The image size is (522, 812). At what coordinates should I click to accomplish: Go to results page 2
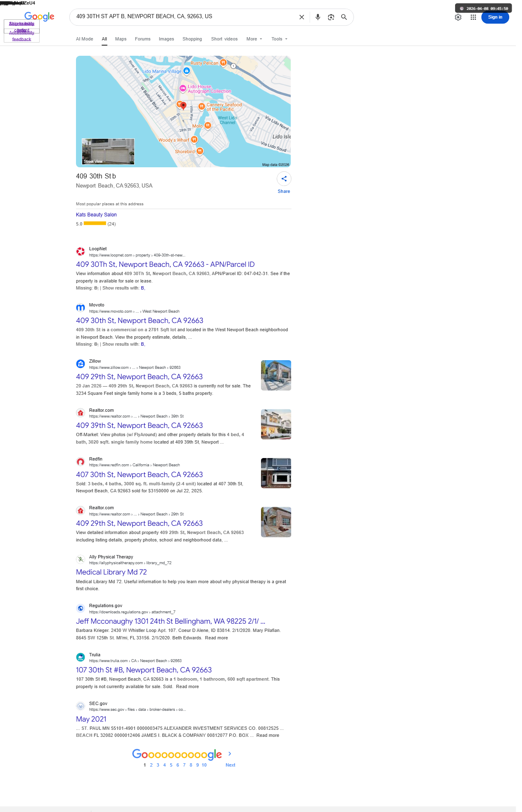[x=151, y=765]
